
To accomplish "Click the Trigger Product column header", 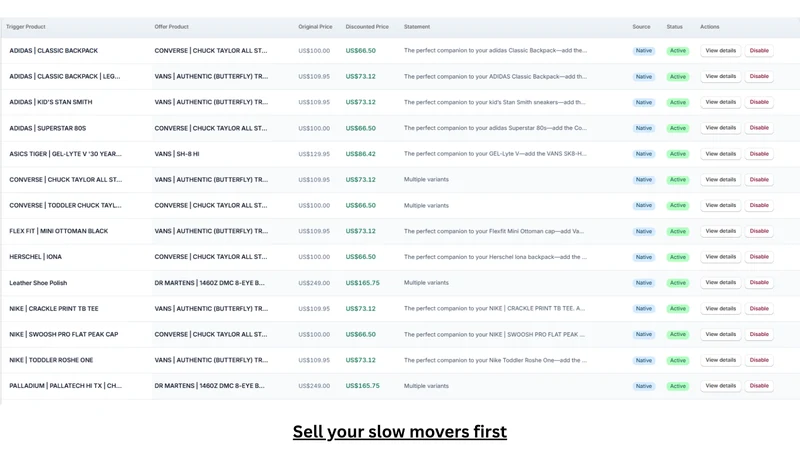I will pos(26,27).
